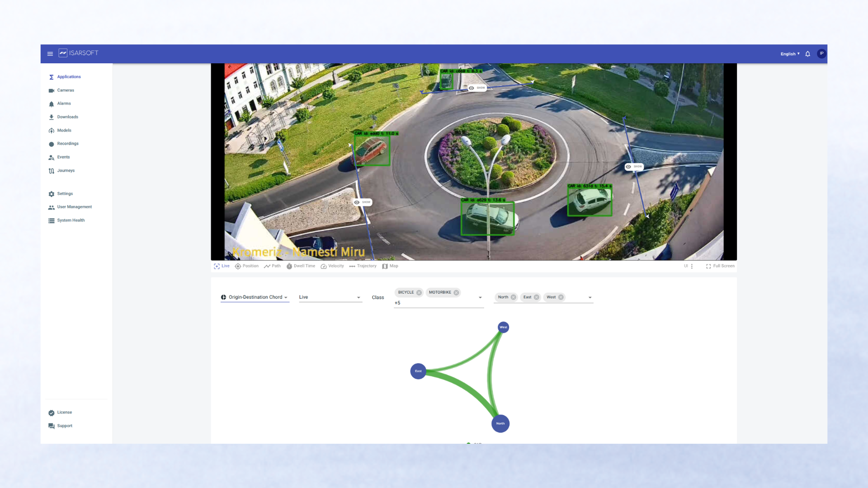Open the Downloads link
Viewport: 868px width, 488px height.
pos(67,117)
